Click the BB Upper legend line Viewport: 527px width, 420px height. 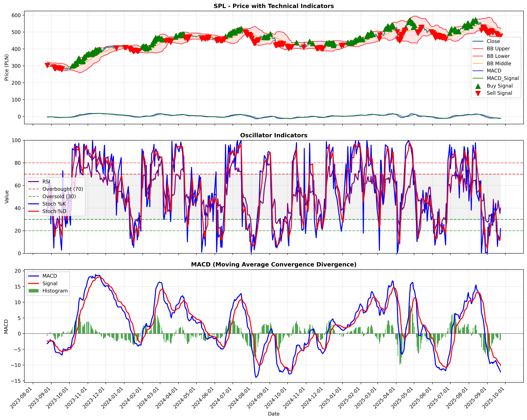[x=478, y=49]
